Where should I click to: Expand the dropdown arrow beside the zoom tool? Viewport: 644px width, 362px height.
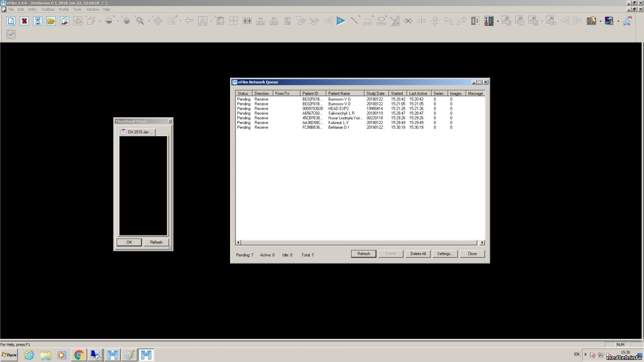[x=149, y=21]
